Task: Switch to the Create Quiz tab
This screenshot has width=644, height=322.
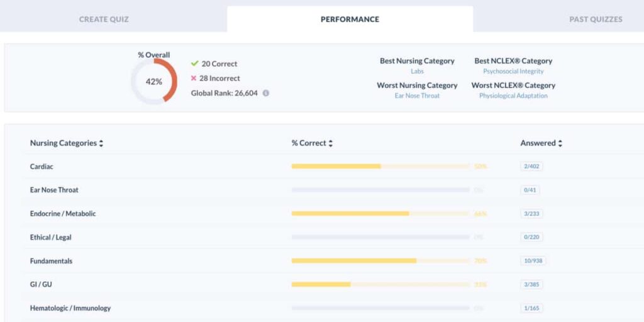Action: pyautogui.click(x=104, y=19)
